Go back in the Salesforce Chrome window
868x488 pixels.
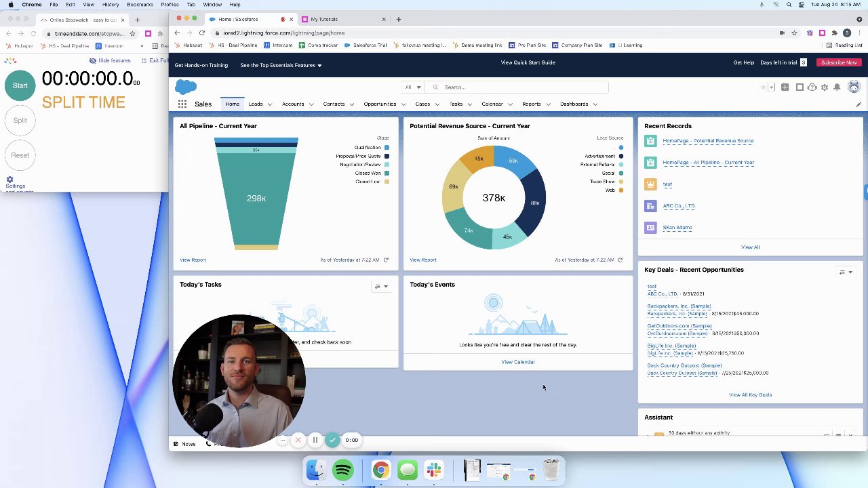pos(177,33)
